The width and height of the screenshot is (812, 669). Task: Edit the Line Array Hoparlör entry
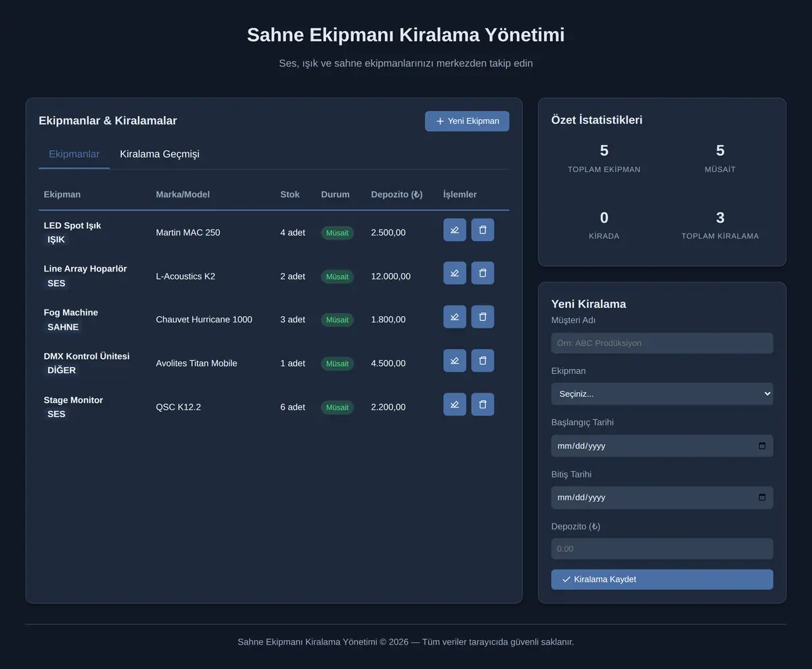(x=455, y=273)
